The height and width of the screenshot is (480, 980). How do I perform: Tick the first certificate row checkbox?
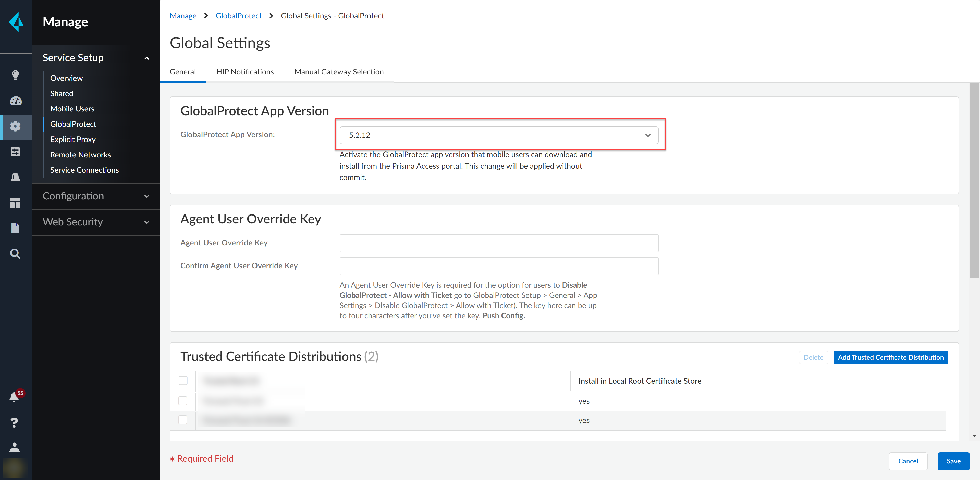pyautogui.click(x=183, y=401)
